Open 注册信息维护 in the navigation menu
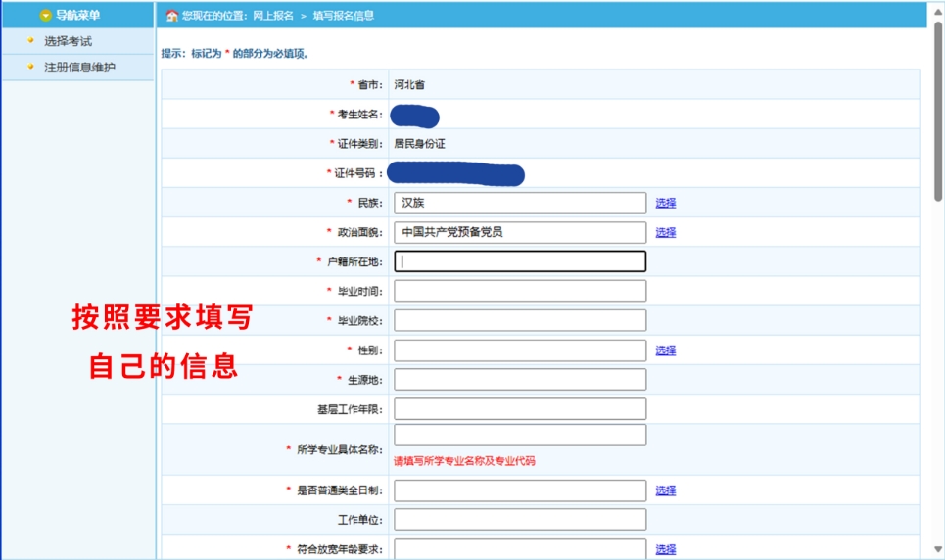The height and width of the screenshot is (560, 945). click(x=79, y=67)
